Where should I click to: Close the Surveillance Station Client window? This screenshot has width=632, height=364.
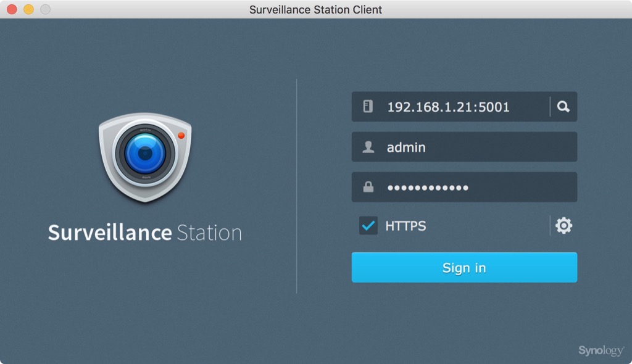(12, 9)
